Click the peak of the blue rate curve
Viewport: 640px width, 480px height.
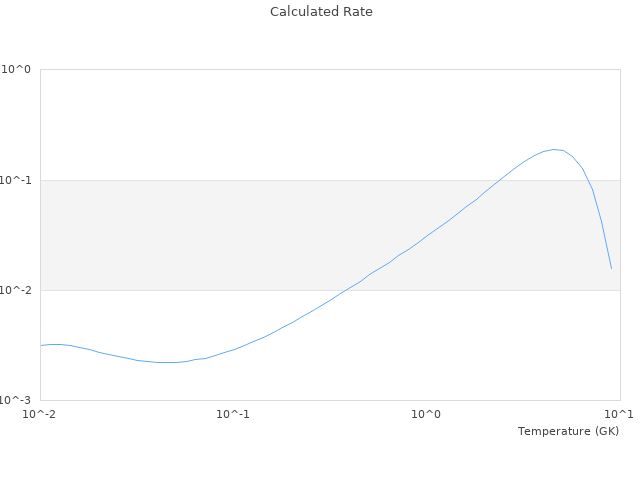point(554,150)
